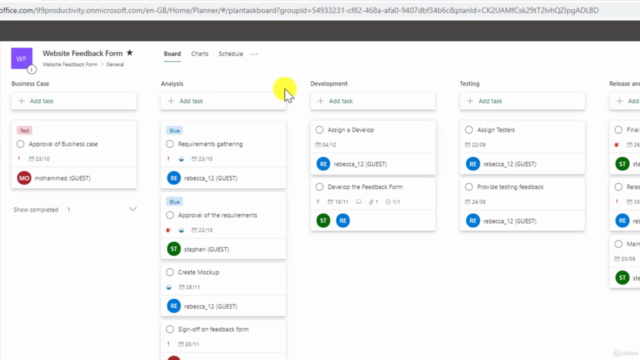This screenshot has width=640, height=360.
Task: Click the progress icon on Create Mockup card
Action: pos(169,287)
